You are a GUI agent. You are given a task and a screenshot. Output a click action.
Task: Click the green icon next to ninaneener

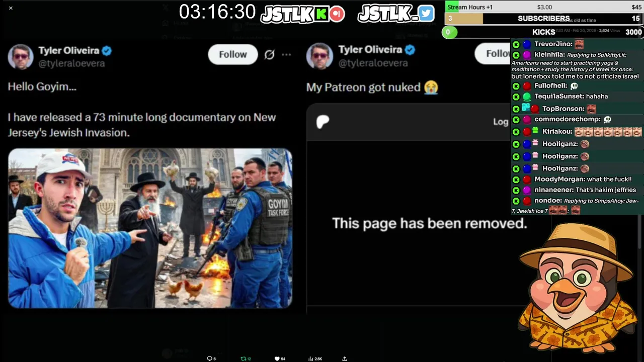(516, 190)
